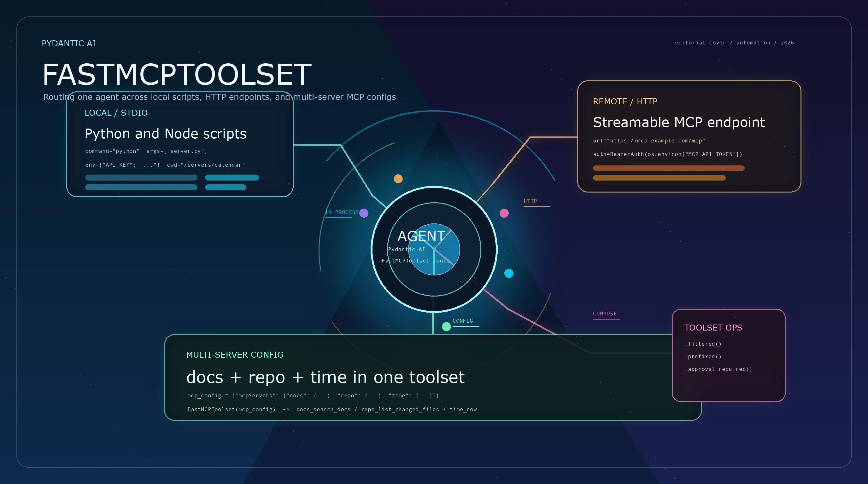Click the FastMCPToolset(mcp_config) code line
The width and height of the screenshot is (868, 484).
pyautogui.click(x=332, y=409)
